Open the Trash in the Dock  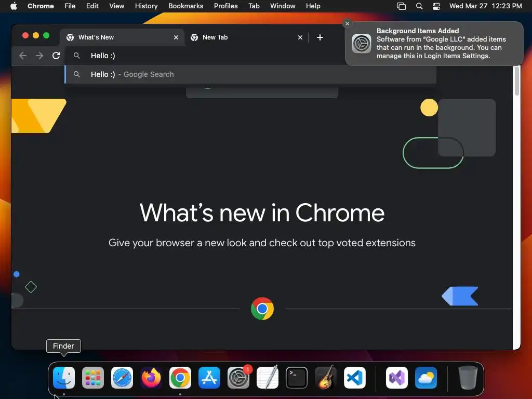pyautogui.click(x=468, y=378)
